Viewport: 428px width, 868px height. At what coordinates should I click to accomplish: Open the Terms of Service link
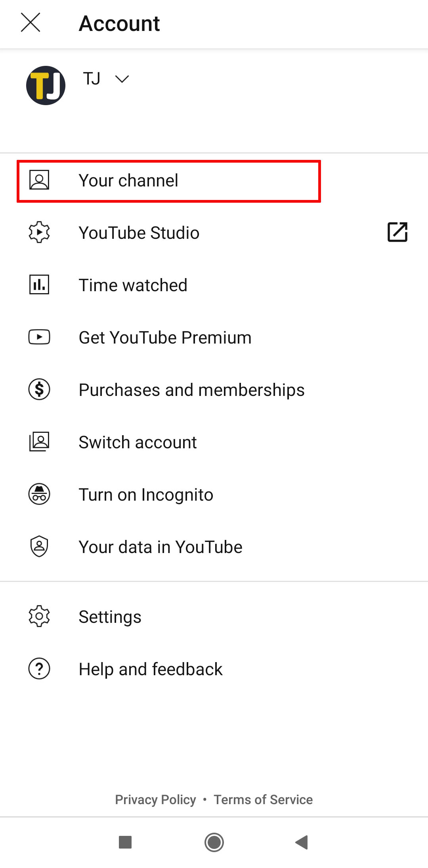pos(263,800)
